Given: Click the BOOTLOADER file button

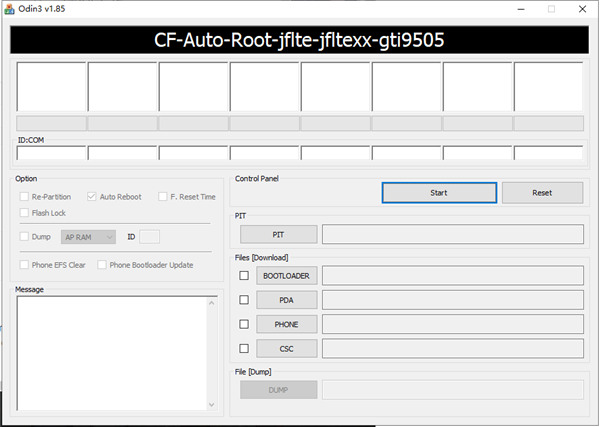Looking at the screenshot, I should click(287, 275).
